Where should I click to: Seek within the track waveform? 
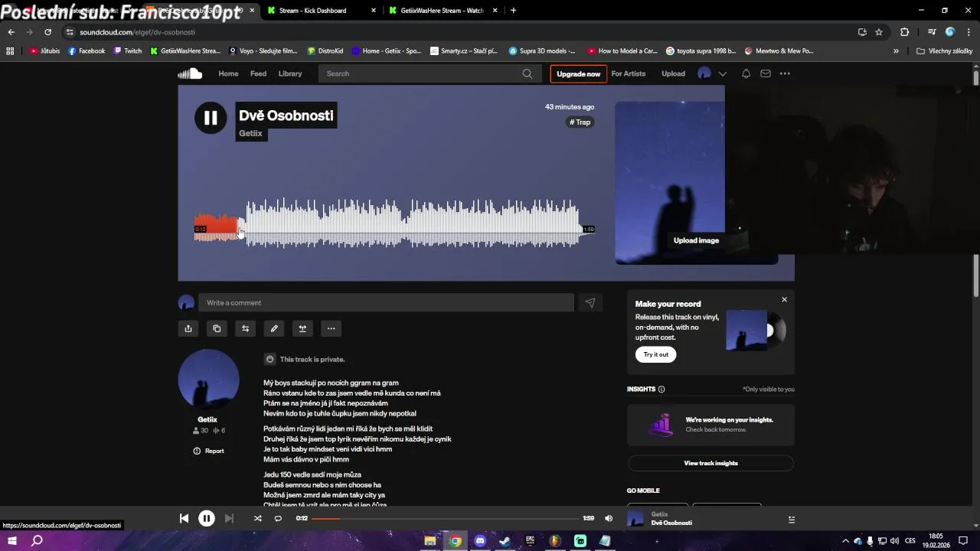coord(394,222)
